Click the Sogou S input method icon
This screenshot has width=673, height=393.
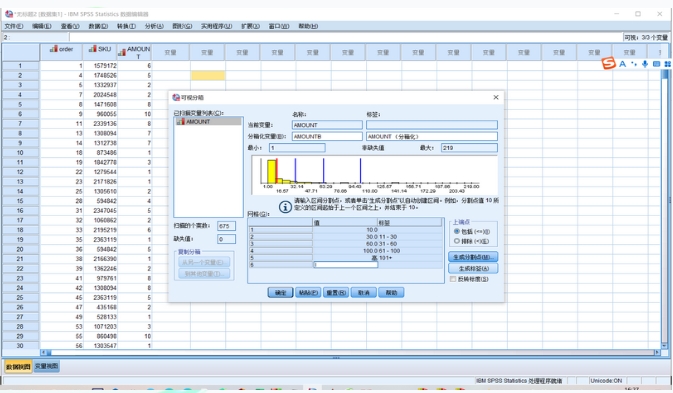point(608,63)
